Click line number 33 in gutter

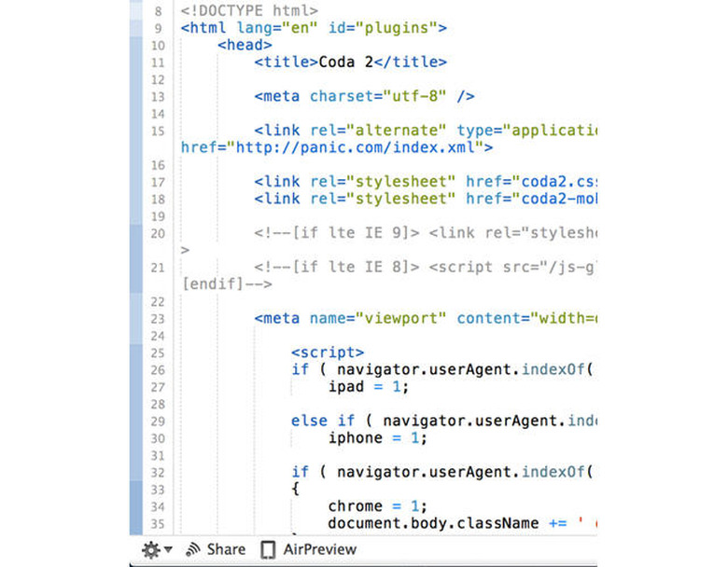[x=158, y=490]
